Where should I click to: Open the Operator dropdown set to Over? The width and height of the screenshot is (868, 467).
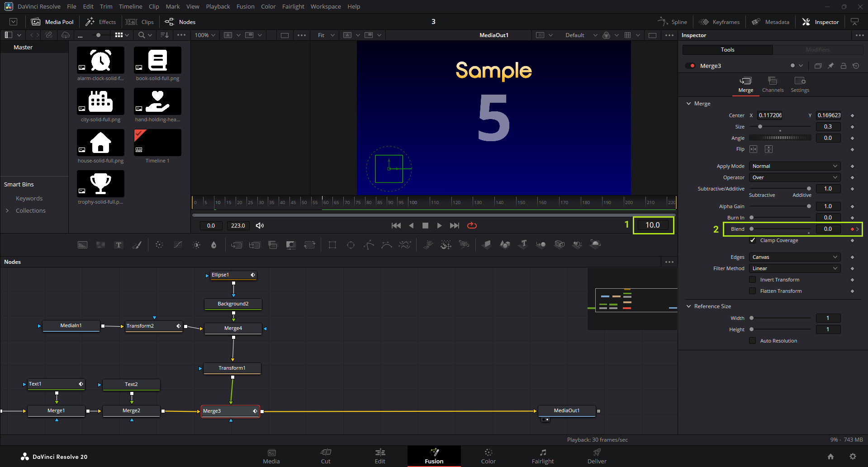(794, 177)
